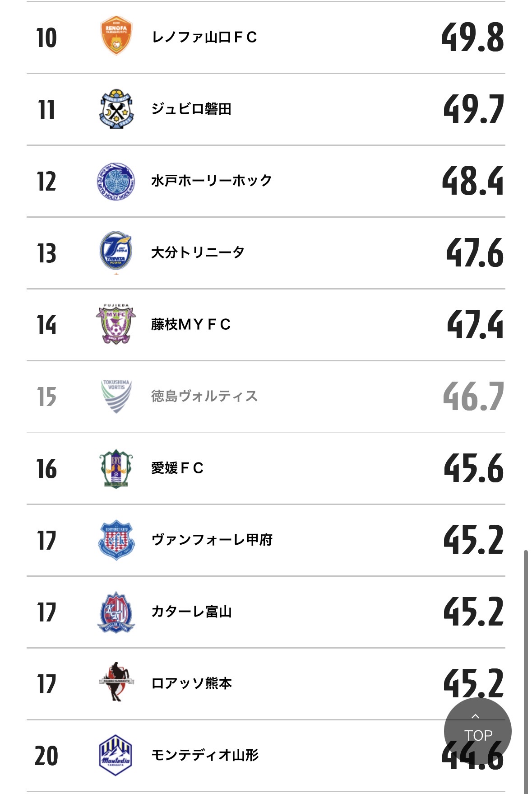Image resolution: width=532 pixels, height=794 pixels.
Task: Tap the Jubilo Iwata club emblem
Action: [116, 109]
